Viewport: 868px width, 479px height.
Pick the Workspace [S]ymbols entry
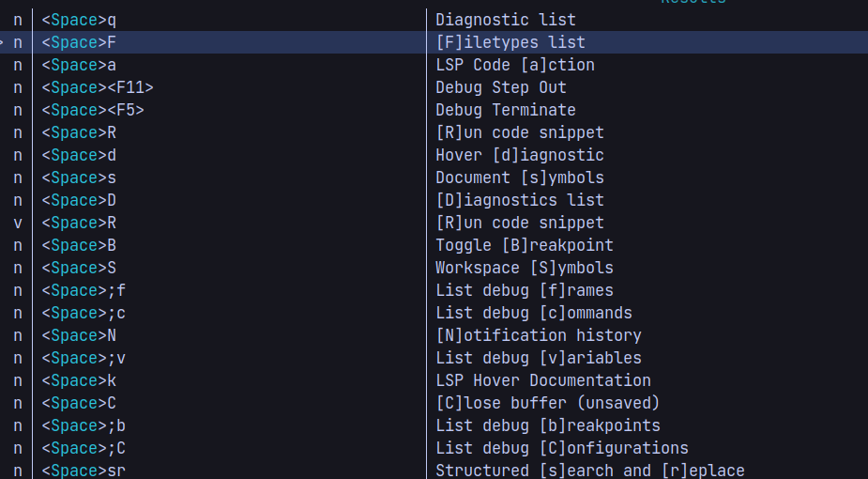tap(434, 268)
